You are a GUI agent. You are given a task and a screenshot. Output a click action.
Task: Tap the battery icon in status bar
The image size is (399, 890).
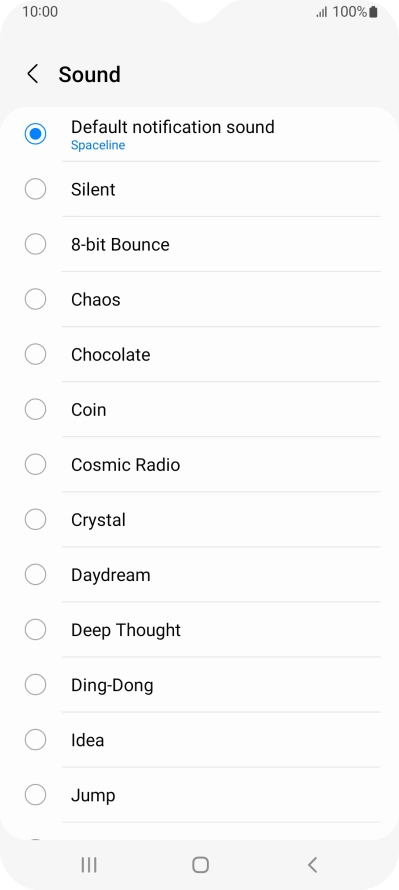coord(373,12)
